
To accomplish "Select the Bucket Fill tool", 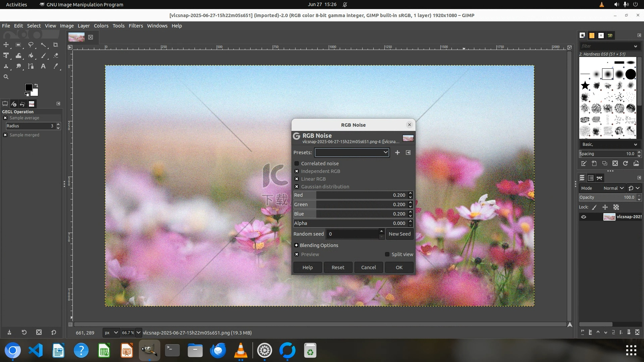I will (x=31, y=56).
